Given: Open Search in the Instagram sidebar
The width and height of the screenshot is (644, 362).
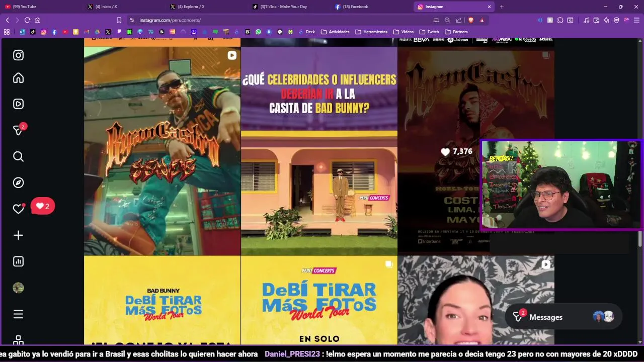Looking at the screenshot, I should coord(18,156).
